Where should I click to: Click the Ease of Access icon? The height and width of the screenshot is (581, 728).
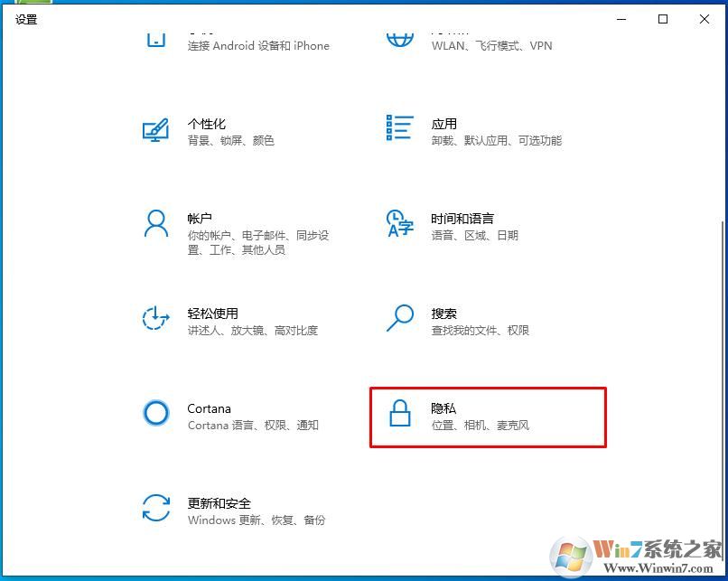155,318
